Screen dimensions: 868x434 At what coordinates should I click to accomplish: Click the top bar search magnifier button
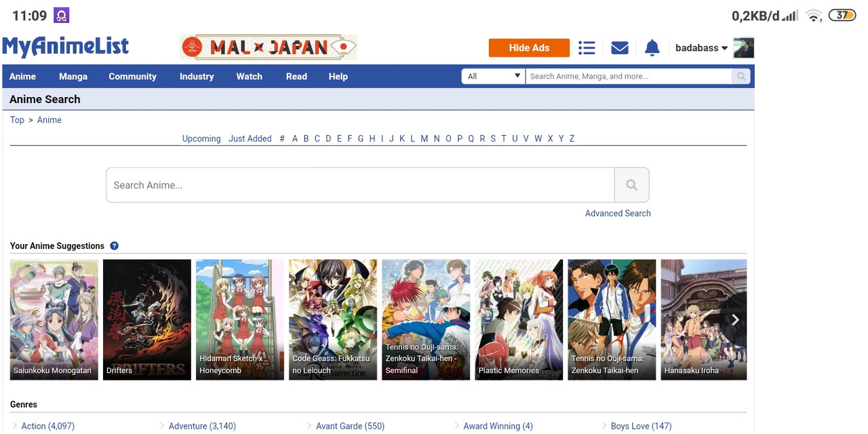pyautogui.click(x=741, y=76)
